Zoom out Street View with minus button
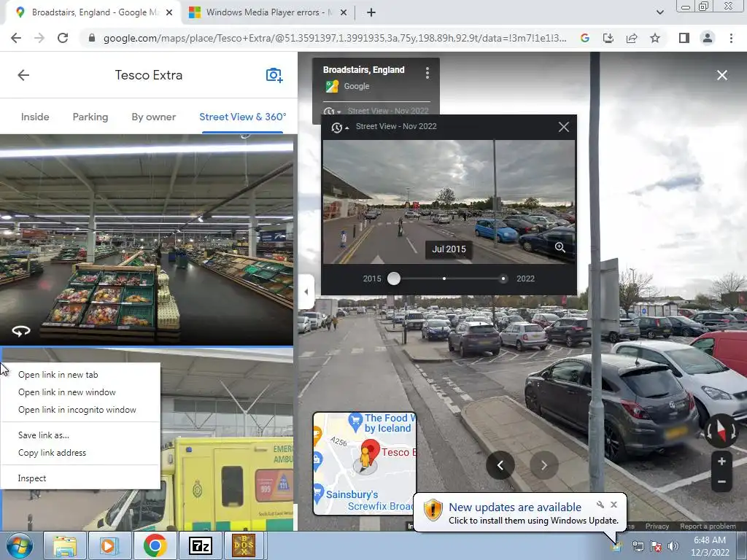Screen dimensions: 747x560 721,482
